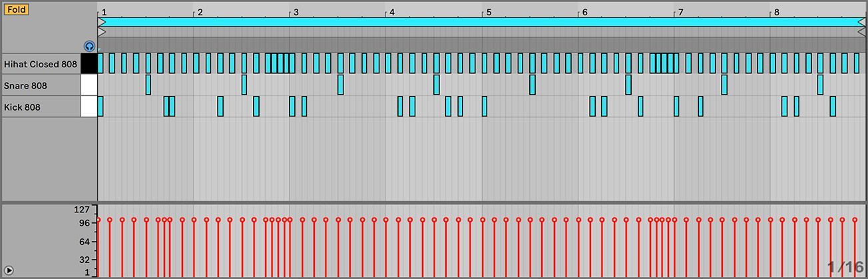Click the Fold button
Viewport: 868px width, 279px height.
(x=17, y=9)
